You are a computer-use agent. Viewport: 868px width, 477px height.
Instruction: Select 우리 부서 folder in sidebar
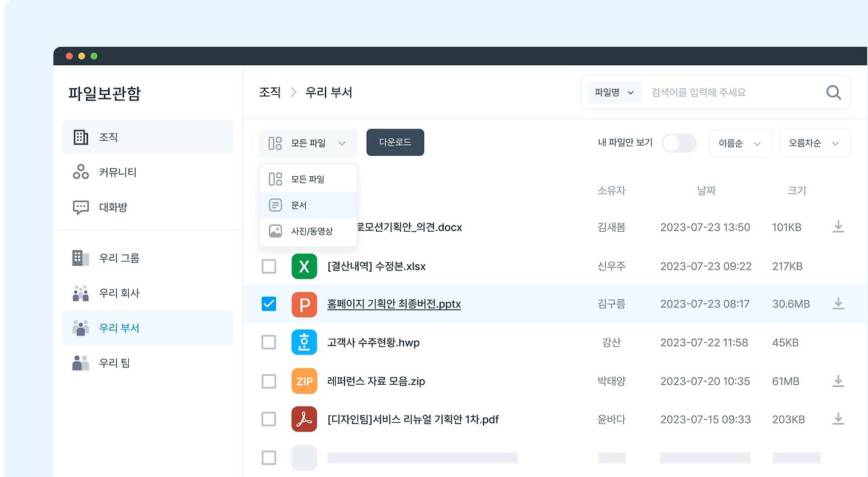147,328
